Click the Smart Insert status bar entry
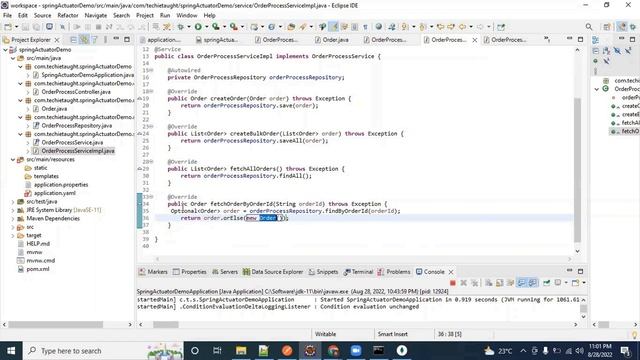Screen dimensions: 640x360 pyautogui.click(x=393, y=334)
